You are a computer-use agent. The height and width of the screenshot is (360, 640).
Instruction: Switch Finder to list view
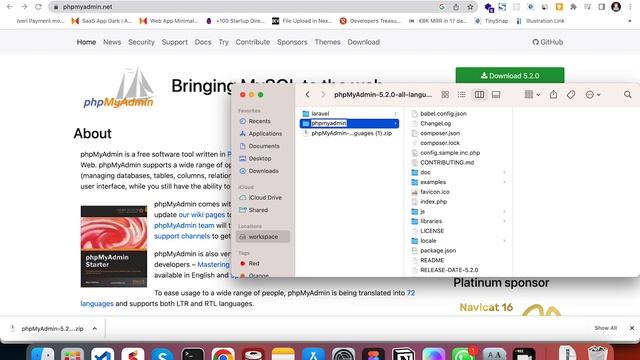point(462,95)
